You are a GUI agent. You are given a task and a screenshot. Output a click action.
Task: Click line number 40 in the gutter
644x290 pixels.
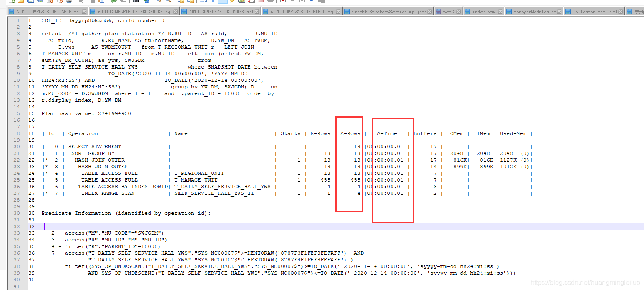click(16, 280)
